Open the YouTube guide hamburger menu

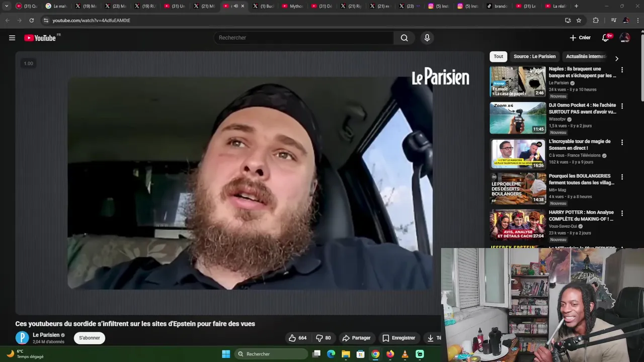point(12,38)
